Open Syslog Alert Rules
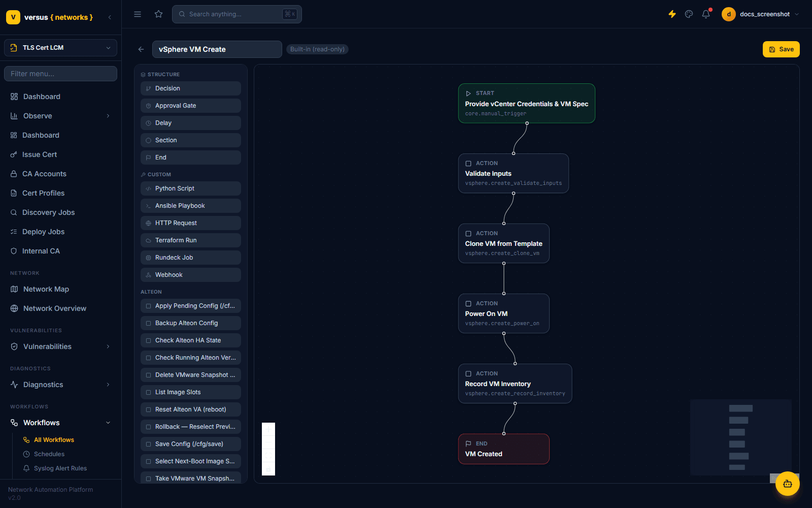Screen dimensions: 812x508 click(60, 468)
